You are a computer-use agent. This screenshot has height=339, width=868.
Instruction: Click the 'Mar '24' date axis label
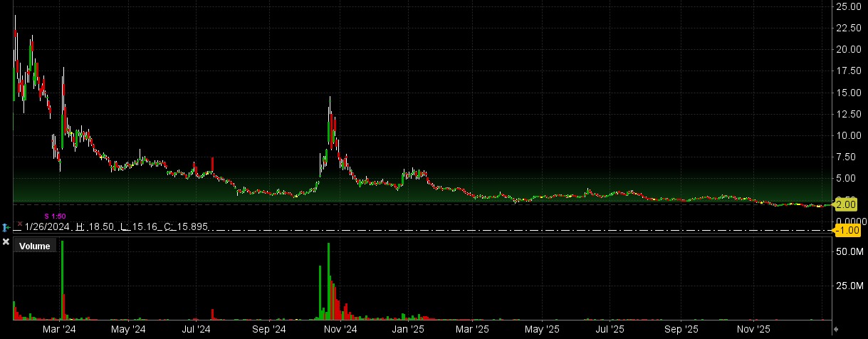[x=60, y=330]
